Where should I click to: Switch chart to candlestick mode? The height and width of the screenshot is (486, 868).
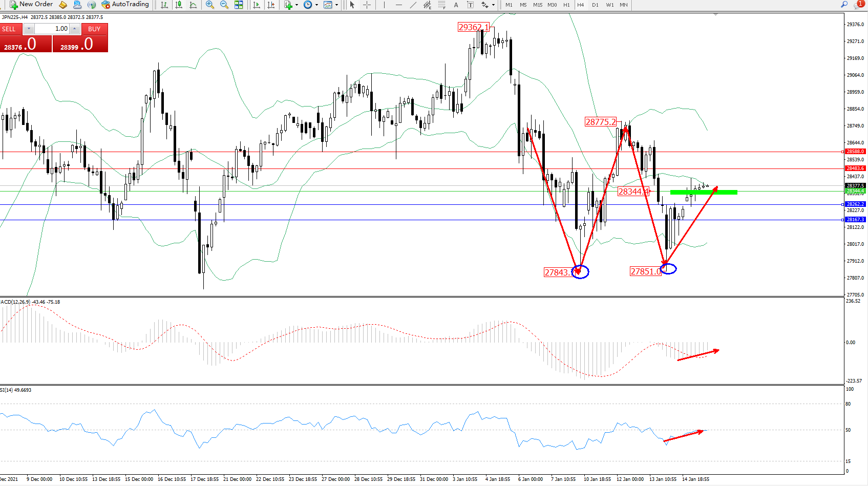point(179,5)
